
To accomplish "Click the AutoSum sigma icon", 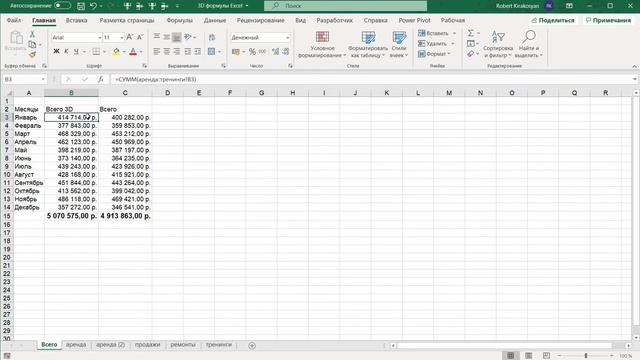I will (471, 33).
